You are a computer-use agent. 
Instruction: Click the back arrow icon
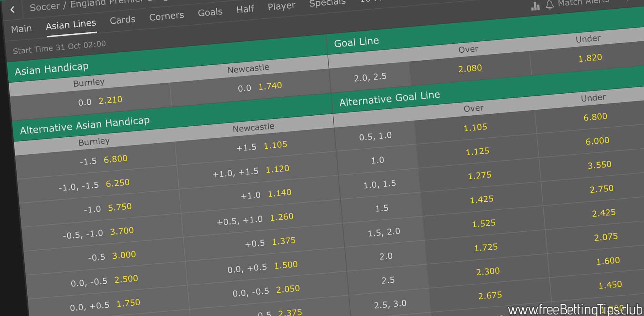[13, 9]
